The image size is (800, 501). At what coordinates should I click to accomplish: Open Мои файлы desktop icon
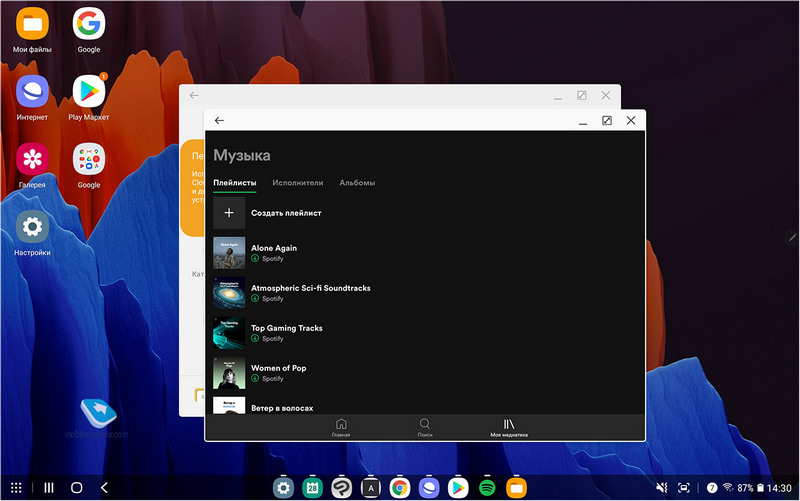(x=32, y=30)
